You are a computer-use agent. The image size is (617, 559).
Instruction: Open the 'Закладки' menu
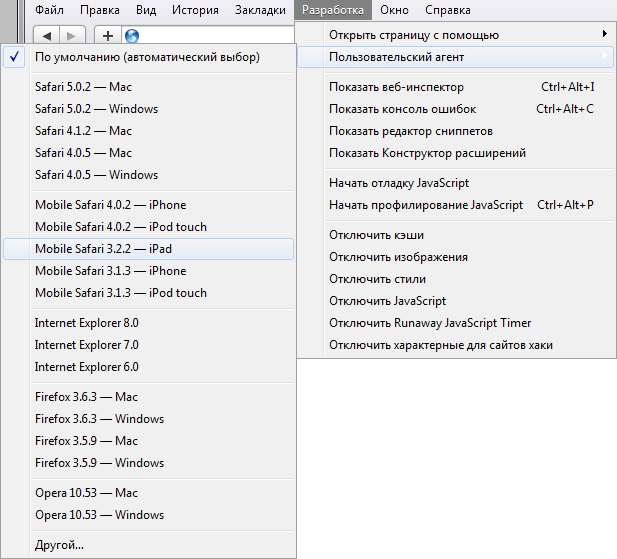[259, 11]
